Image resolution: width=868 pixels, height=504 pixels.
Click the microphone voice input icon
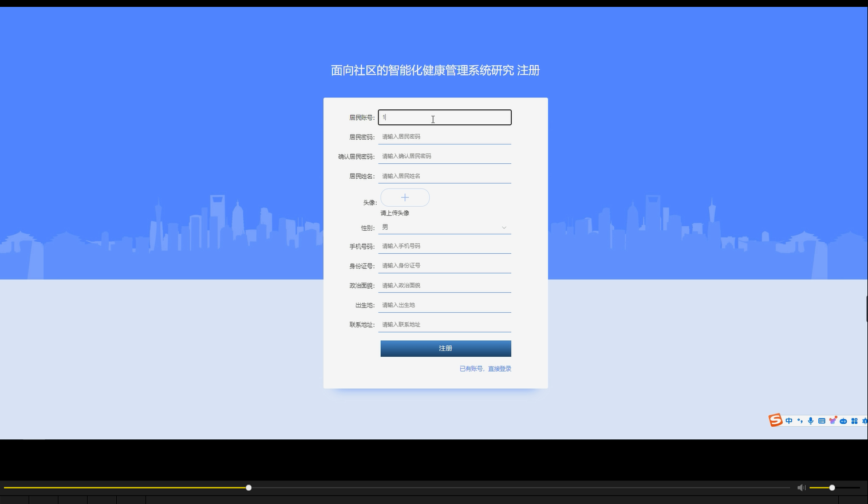pos(811,421)
